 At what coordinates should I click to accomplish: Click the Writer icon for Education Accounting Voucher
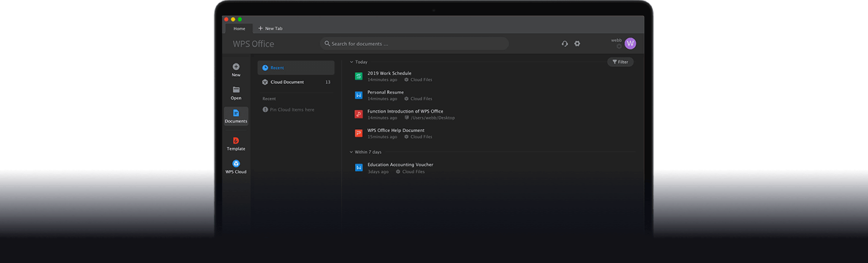point(359,167)
